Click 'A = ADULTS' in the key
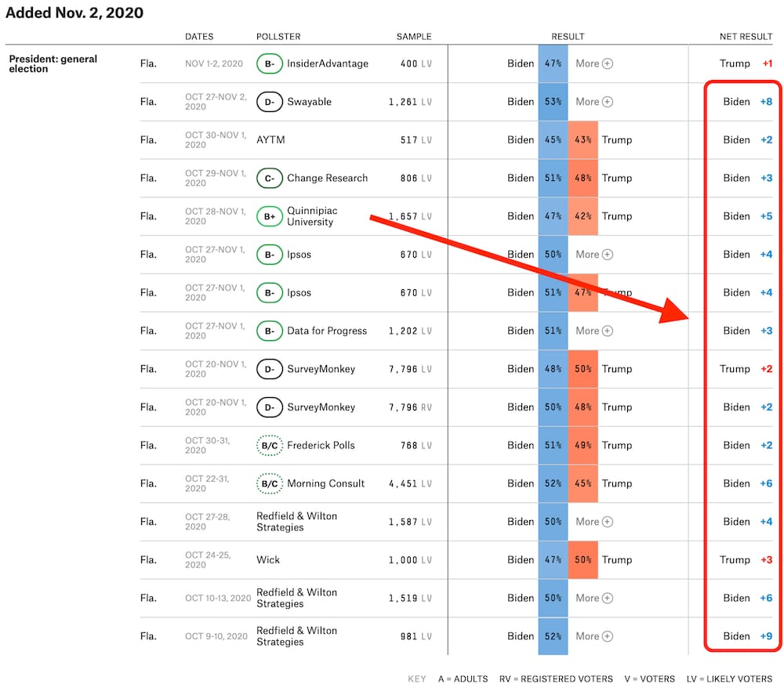The width and height of the screenshot is (784, 691). [463, 679]
